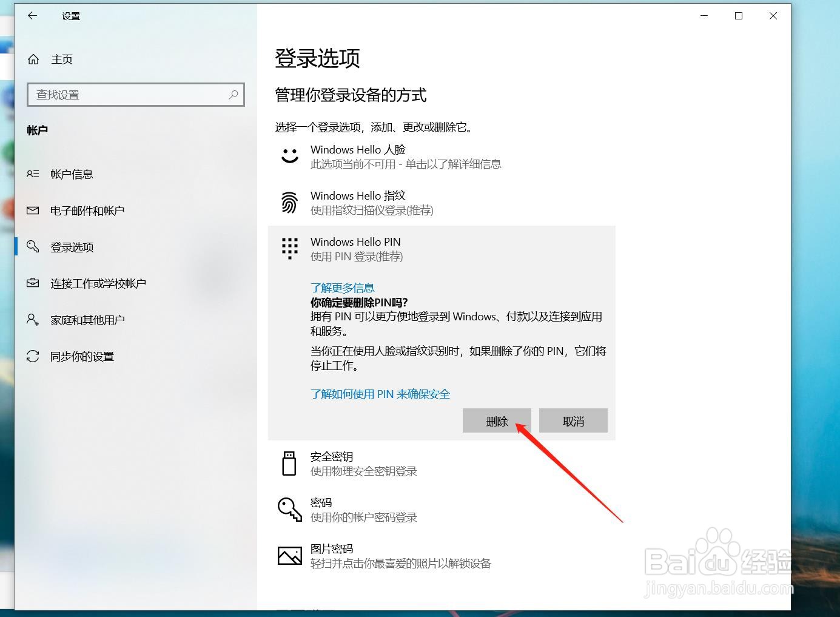Screen dimensions: 840x617
Task: Open the 了解更多信息 link
Action: point(342,287)
